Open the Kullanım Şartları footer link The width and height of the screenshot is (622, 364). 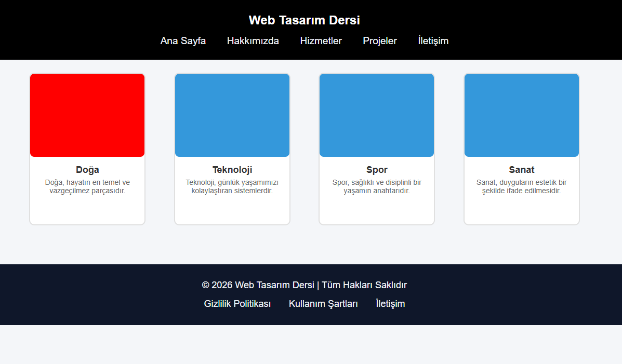click(x=323, y=304)
